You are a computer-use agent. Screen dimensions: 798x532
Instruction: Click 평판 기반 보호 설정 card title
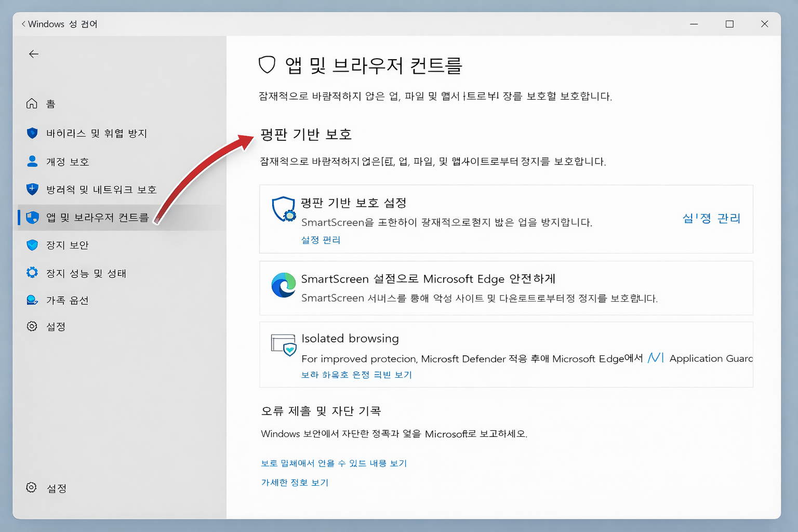point(353,203)
